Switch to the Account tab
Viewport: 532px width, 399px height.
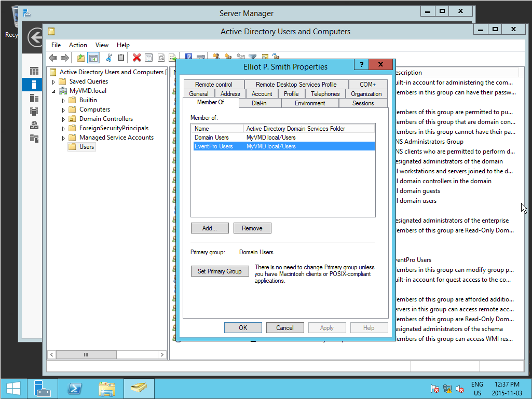(262, 93)
